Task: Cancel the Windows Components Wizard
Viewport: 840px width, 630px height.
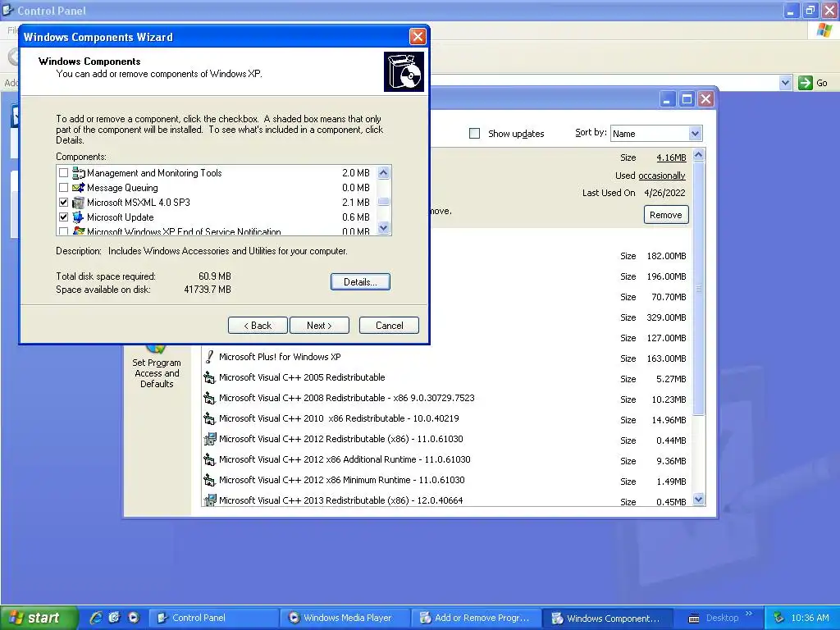Action: click(x=389, y=325)
